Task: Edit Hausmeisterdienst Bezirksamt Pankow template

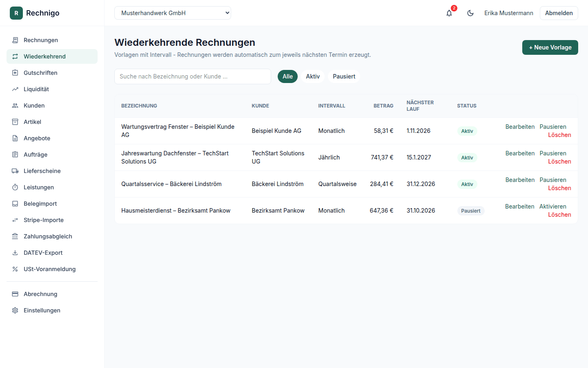Action: point(519,206)
